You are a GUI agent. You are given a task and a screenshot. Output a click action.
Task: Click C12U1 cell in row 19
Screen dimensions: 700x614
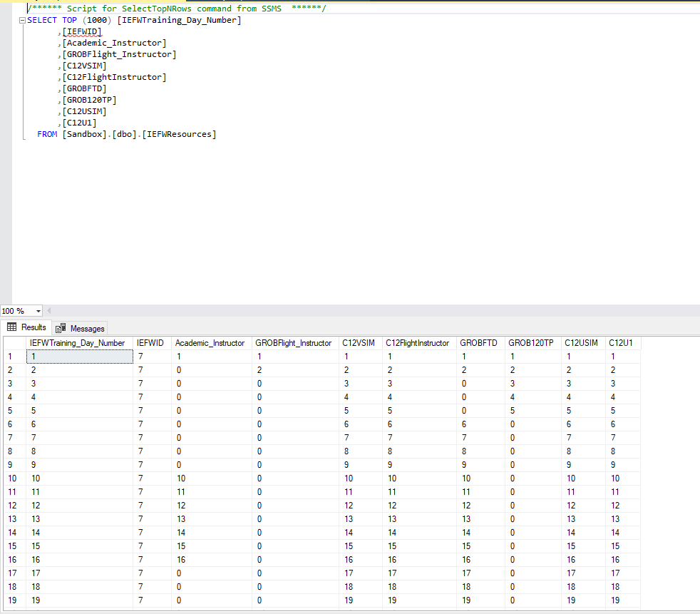click(x=623, y=600)
